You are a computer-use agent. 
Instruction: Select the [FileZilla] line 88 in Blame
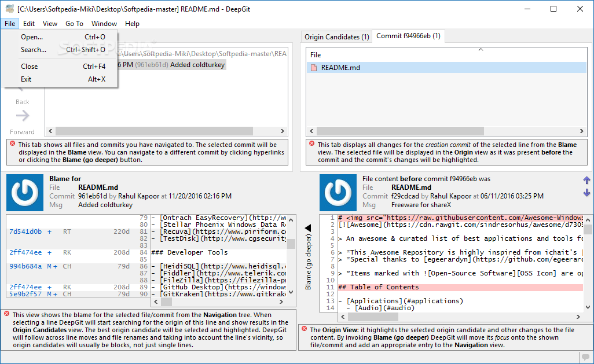pos(219,280)
